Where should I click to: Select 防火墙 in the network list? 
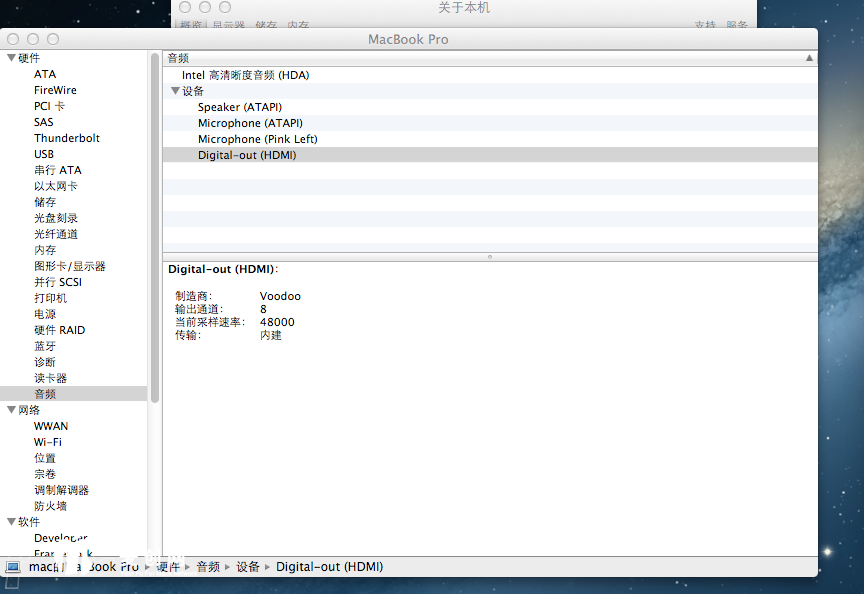pos(45,505)
